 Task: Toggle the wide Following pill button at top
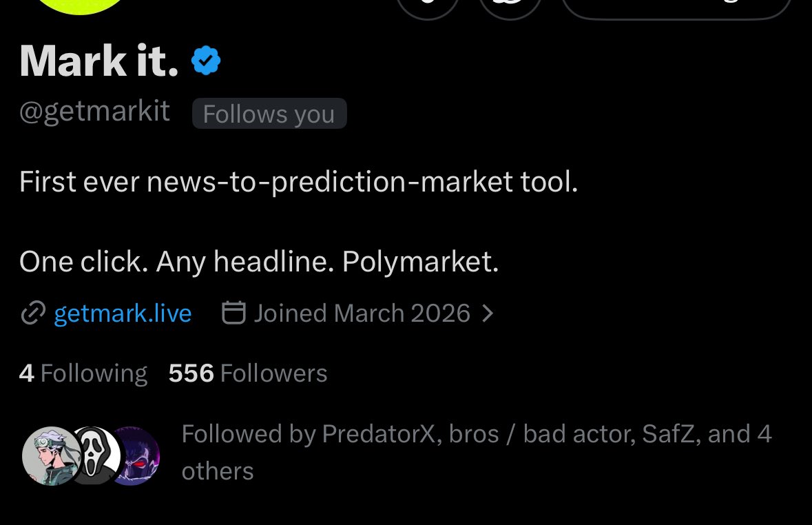(x=676, y=9)
